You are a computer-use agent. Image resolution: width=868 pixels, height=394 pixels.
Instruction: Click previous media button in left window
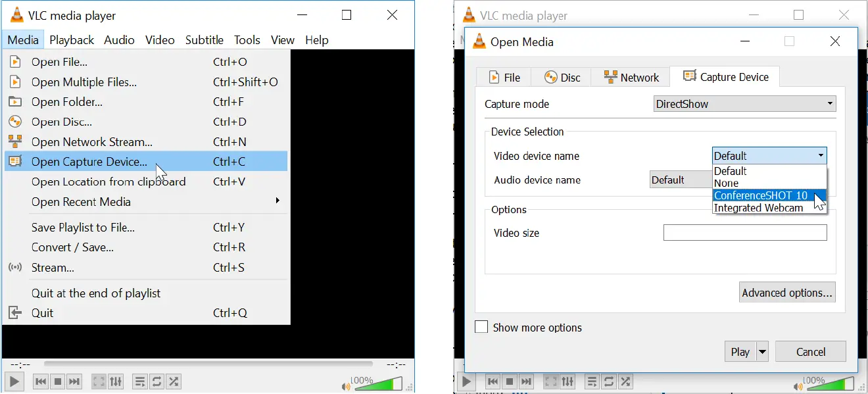(x=40, y=382)
